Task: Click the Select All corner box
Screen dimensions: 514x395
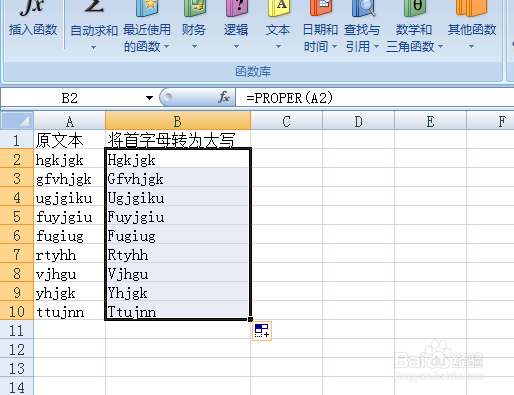Action: [x=17, y=121]
